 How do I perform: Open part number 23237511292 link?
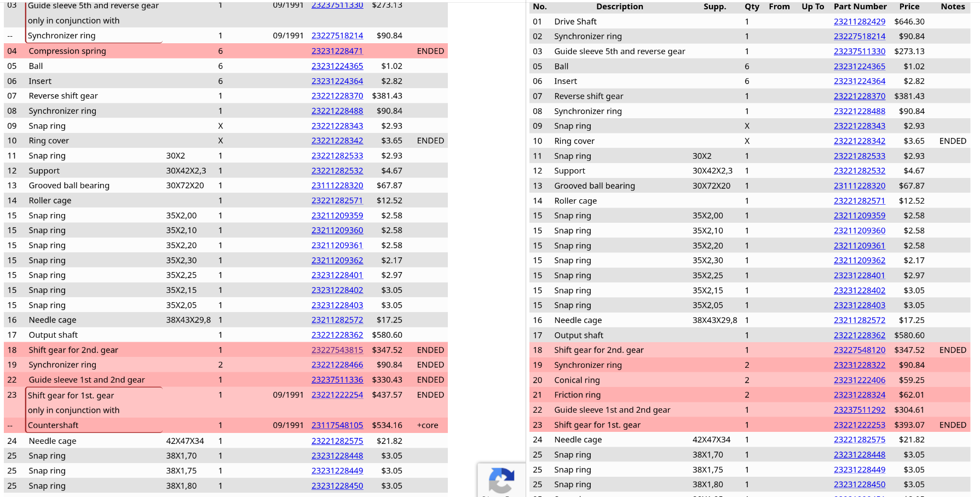[859, 410]
